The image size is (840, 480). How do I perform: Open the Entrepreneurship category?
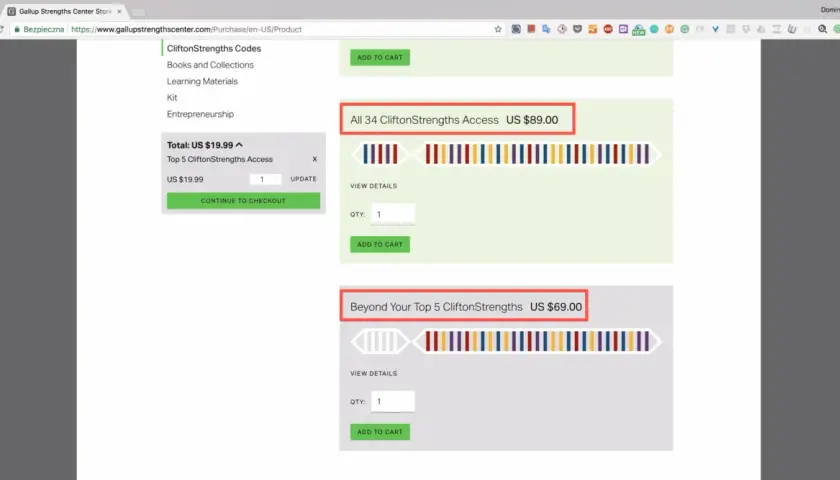[x=200, y=114]
